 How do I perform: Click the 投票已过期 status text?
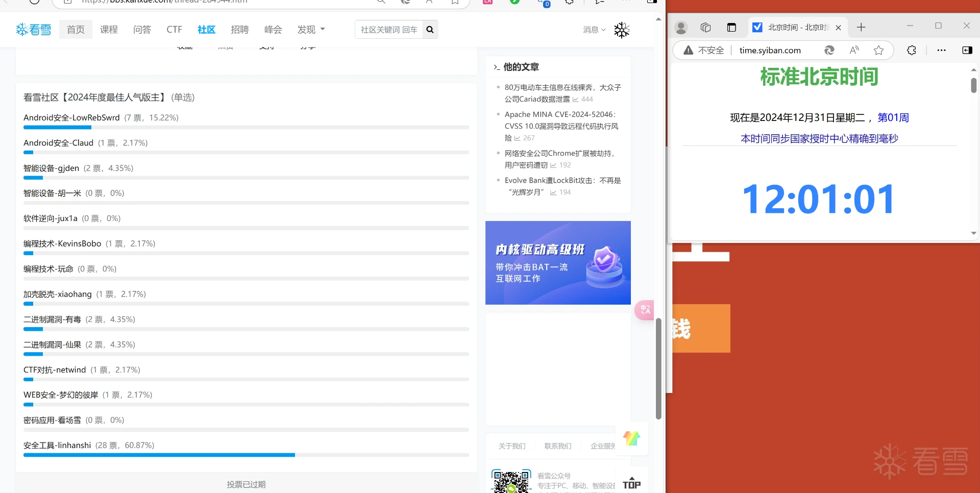pos(246,484)
